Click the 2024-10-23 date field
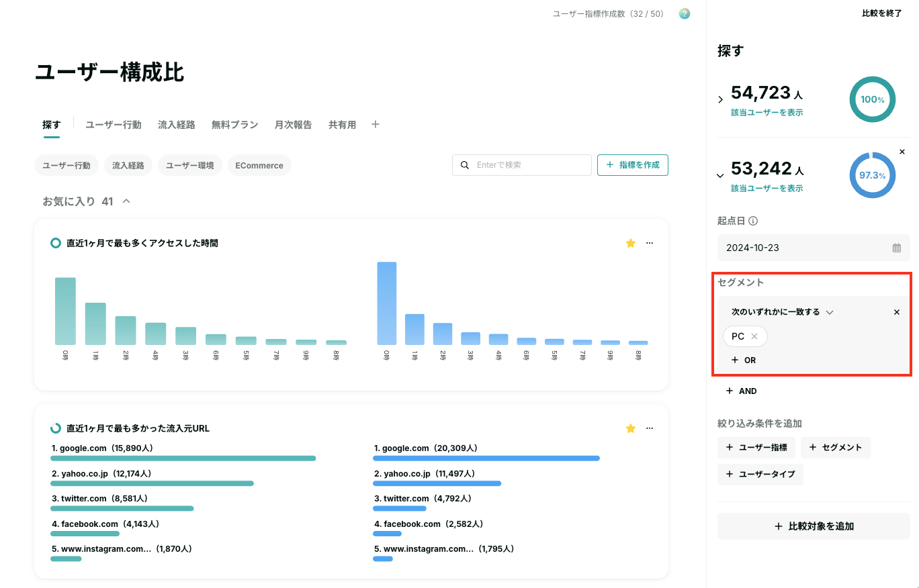Screen dimensions: 919x588 [x=814, y=248]
